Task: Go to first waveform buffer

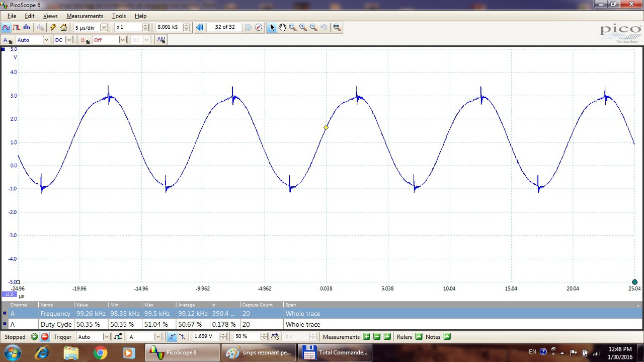Action: [x=200, y=27]
